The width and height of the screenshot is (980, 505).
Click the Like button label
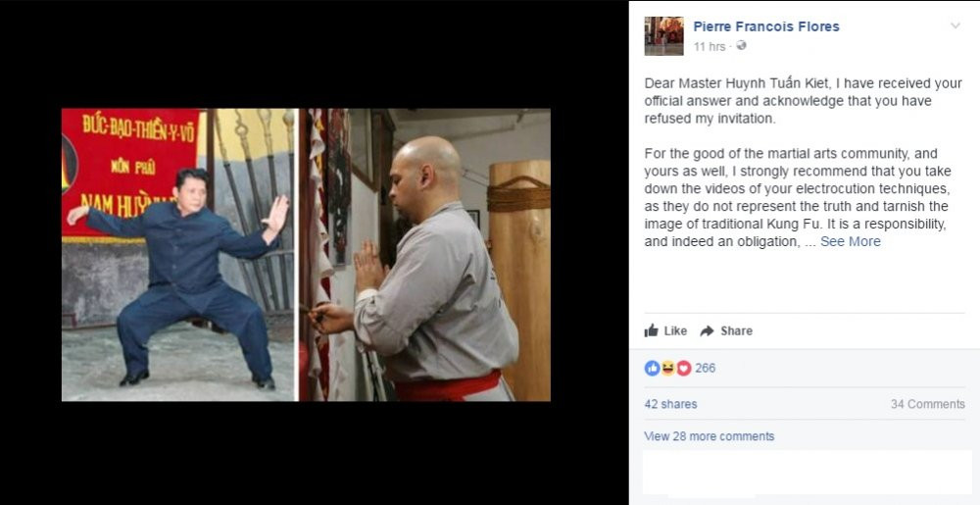[675, 330]
